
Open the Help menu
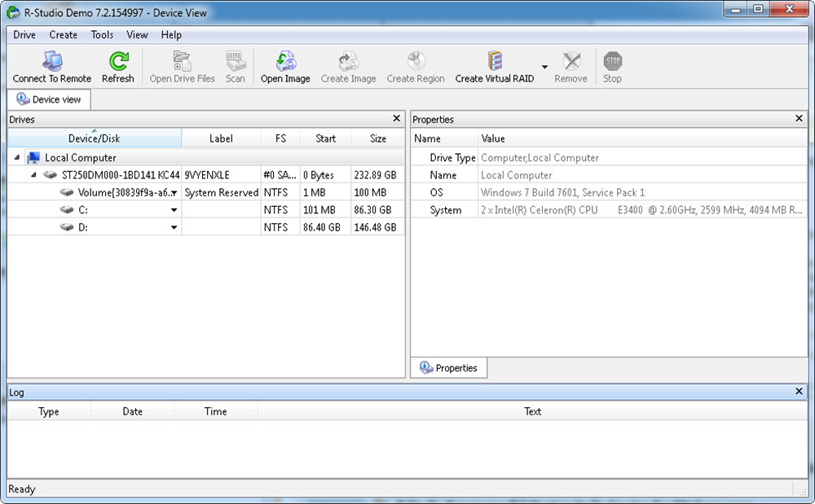[171, 35]
